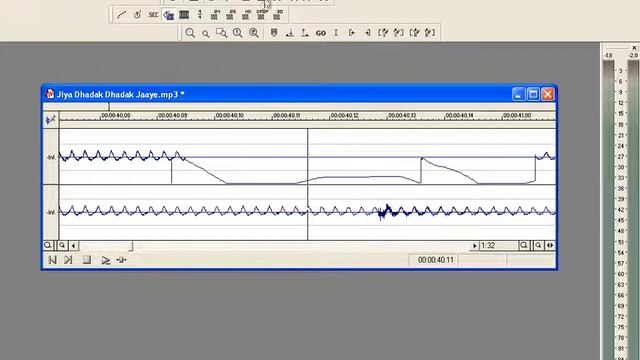Click ruler marker 00:00:41.00
This screenshot has height=360, width=640.
[x=517, y=116]
